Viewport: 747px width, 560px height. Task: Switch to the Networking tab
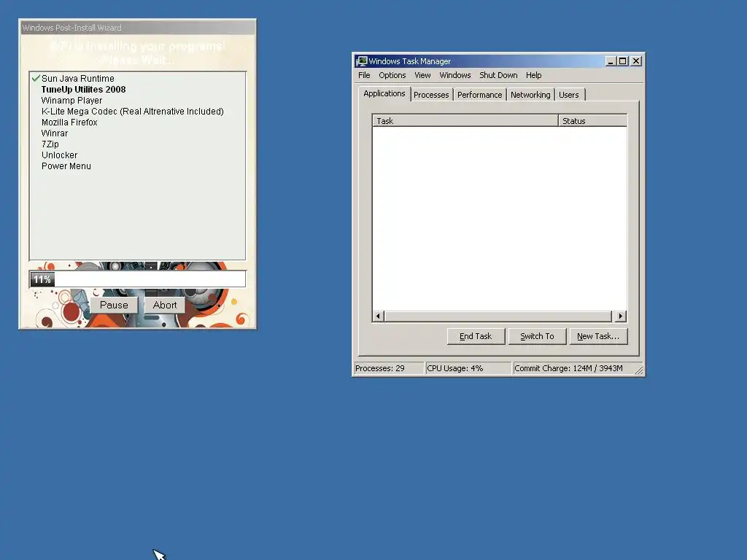(x=530, y=95)
